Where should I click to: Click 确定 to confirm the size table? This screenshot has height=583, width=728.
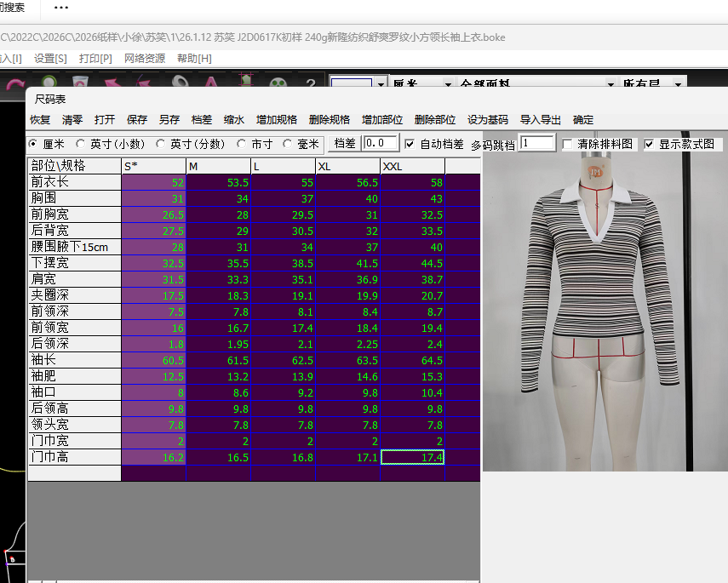coord(583,120)
